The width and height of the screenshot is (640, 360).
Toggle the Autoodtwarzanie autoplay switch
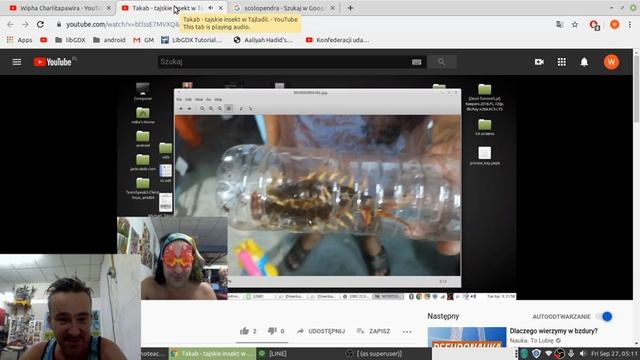(x=604, y=316)
